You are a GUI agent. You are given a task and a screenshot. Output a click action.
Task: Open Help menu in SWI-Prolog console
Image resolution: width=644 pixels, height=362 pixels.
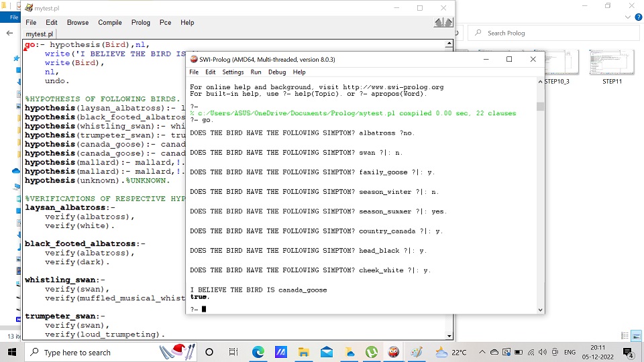tap(299, 72)
